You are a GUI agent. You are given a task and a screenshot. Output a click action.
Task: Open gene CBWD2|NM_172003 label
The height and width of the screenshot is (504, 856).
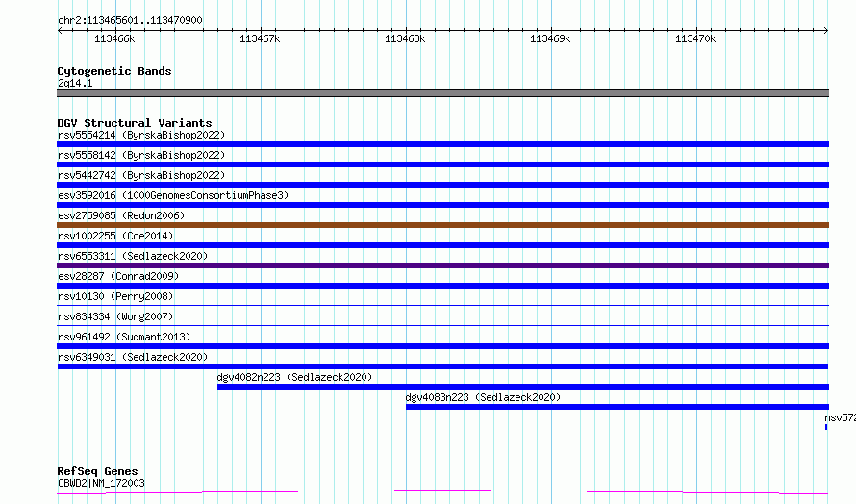point(101,483)
